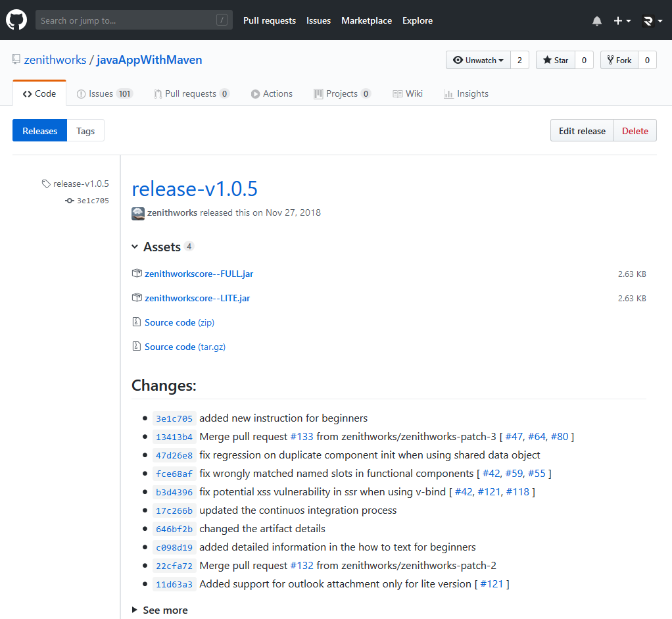Click package icon beside LITE.jar
Viewport: 672px width, 619px height.
137,297
